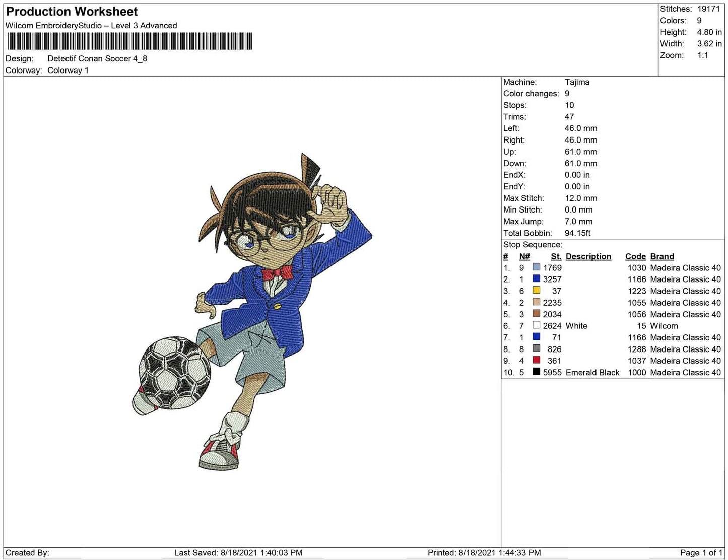
Task: Select the Wilcom EmbroideryStudio Level 3 Advanced text
Action: pos(91,26)
